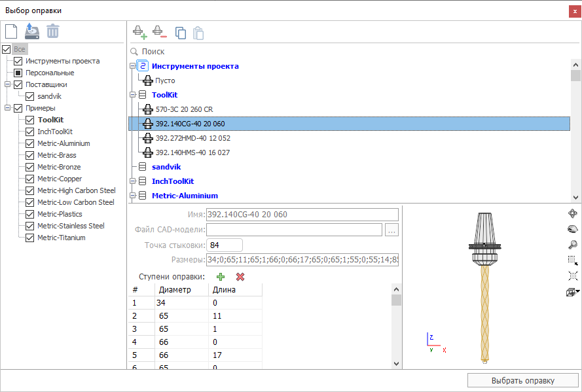Click the zoom magnifier icon in preview
Viewport: 582px width, 392px height.
tap(572, 244)
